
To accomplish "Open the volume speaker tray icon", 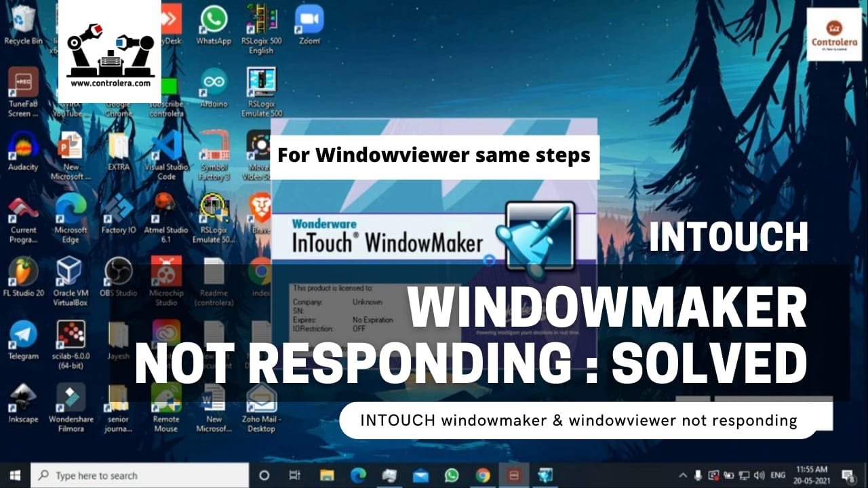I will (x=759, y=475).
